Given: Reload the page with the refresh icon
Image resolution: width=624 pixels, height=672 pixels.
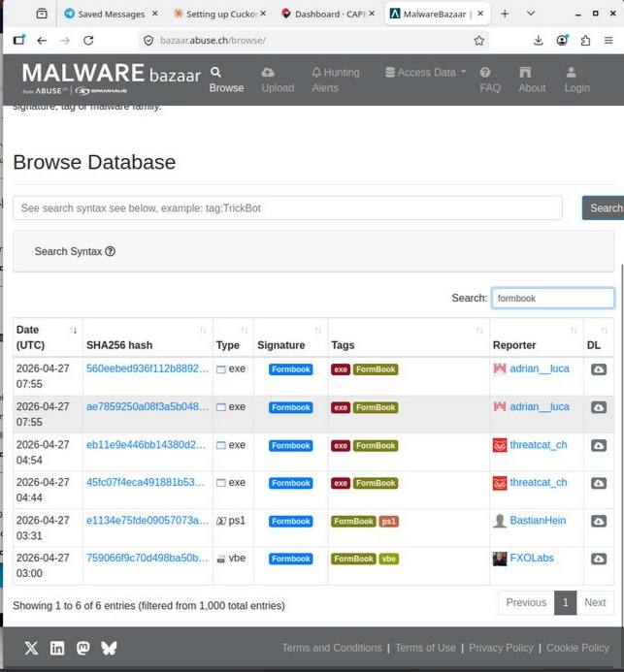Looking at the screenshot, I should point(88,41).
